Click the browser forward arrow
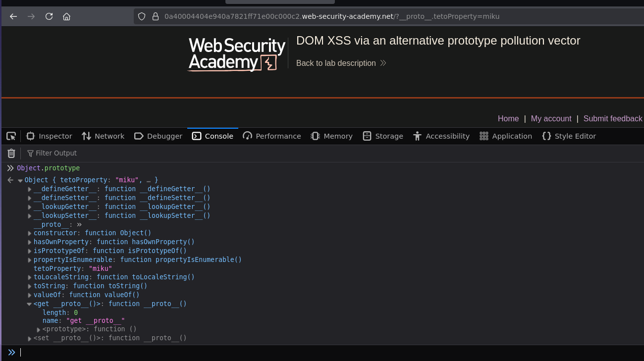The image size is (644, 361). point(31,16)
